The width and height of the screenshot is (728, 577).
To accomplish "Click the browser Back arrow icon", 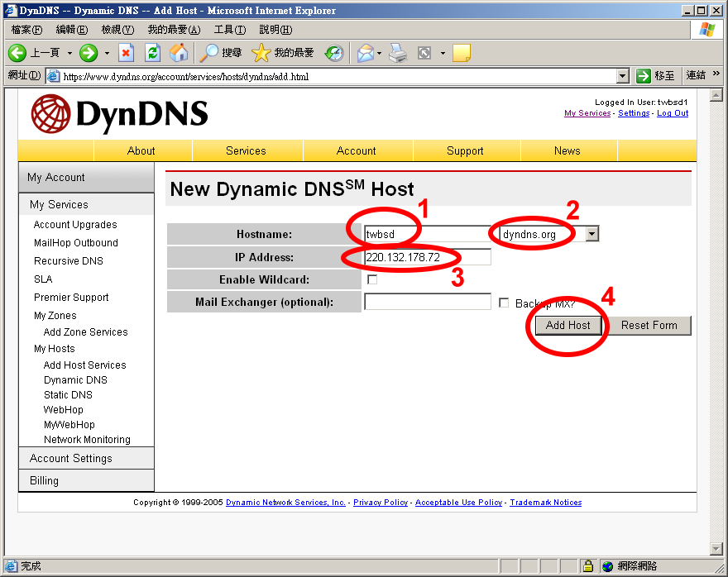I will tap(17, 53).
